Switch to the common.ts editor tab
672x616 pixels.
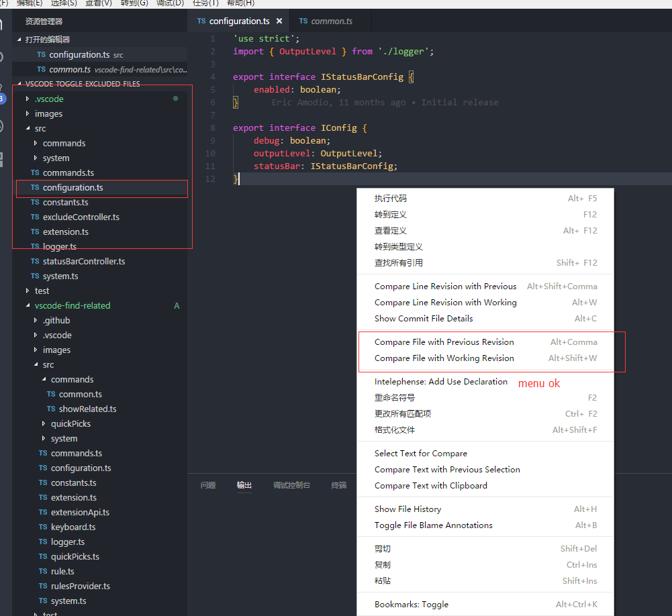tap(332, 21)
